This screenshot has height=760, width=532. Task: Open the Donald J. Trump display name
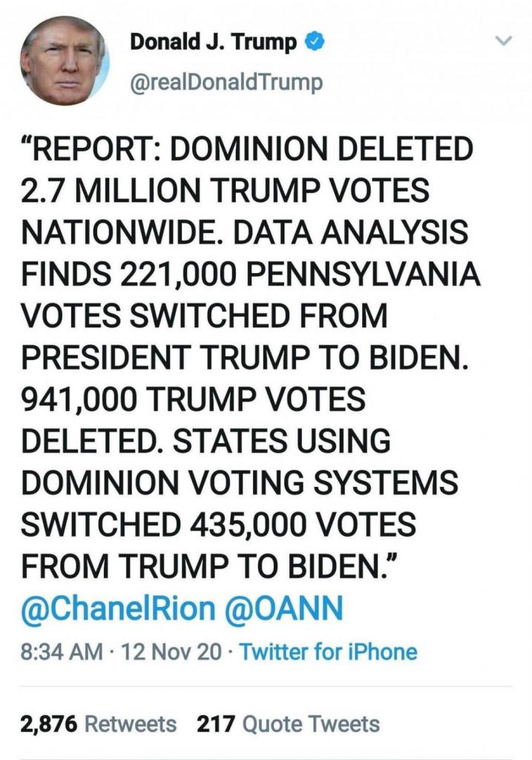pos(214,43)
